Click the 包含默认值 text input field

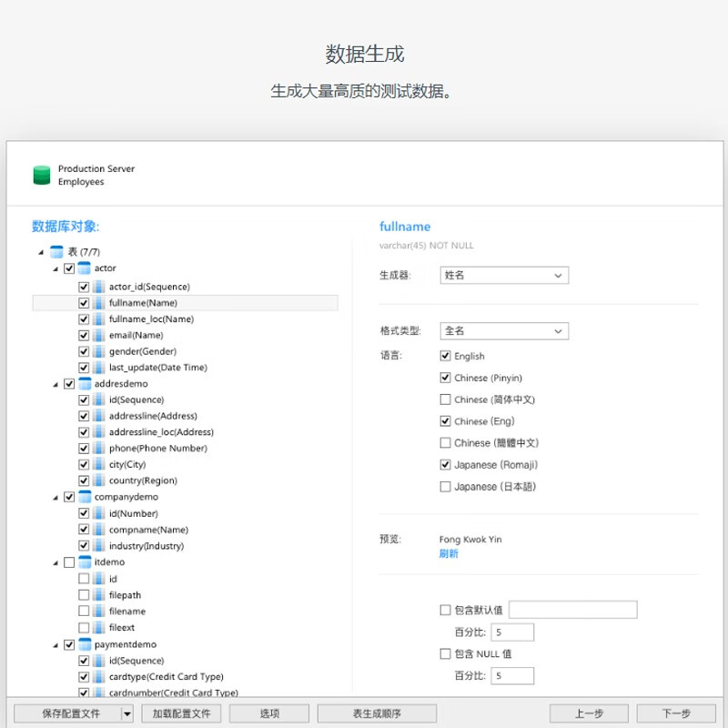point(573,610)
